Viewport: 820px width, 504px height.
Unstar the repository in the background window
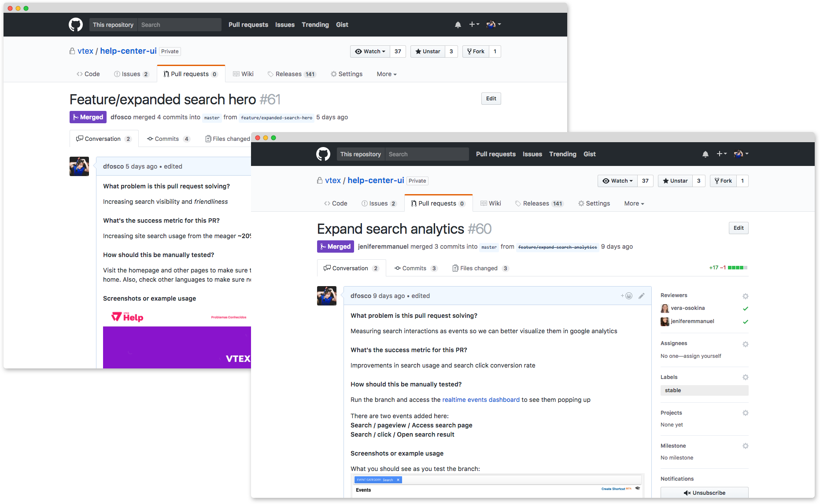click(x=428, y=52)
